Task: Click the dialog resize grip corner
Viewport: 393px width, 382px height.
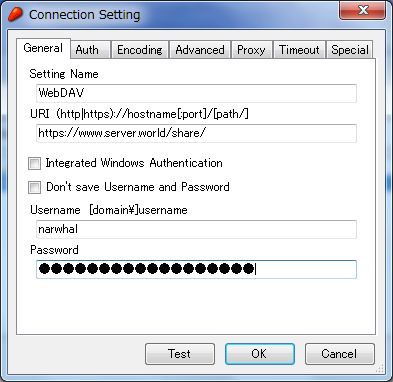Action: [380, 368]
